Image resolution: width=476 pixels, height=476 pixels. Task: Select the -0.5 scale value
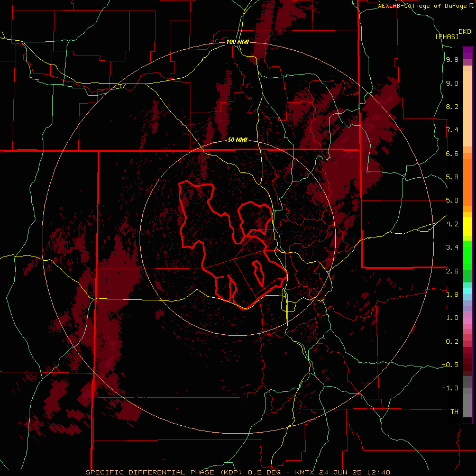[450, 365]
